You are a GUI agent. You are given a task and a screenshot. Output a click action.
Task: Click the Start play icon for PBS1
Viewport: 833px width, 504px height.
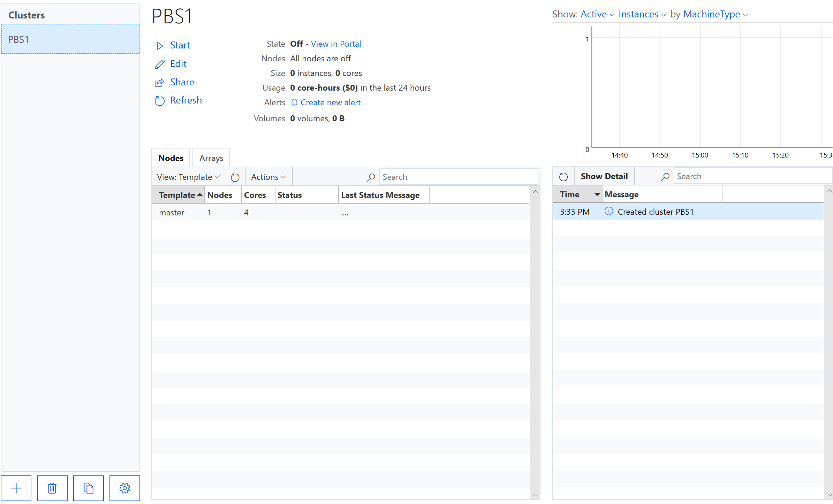pyautogui.click(x=160, y=45)
